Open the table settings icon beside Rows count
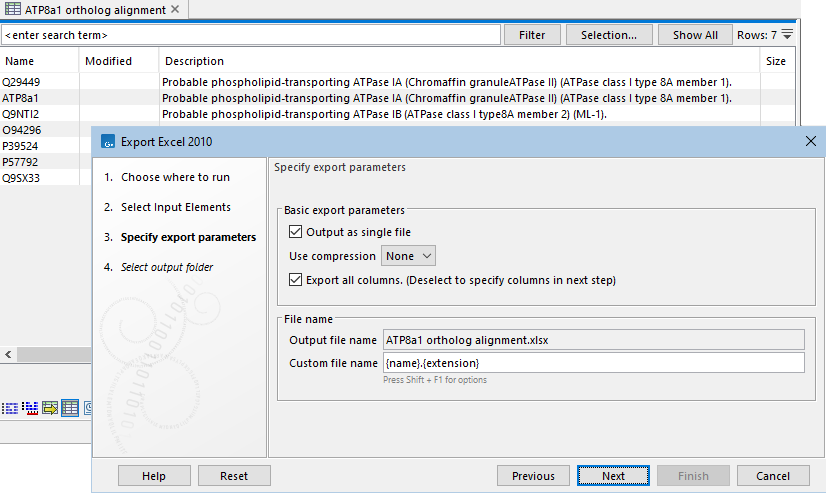The width and height of the screenshot is (826, 493). pos(788,35)
